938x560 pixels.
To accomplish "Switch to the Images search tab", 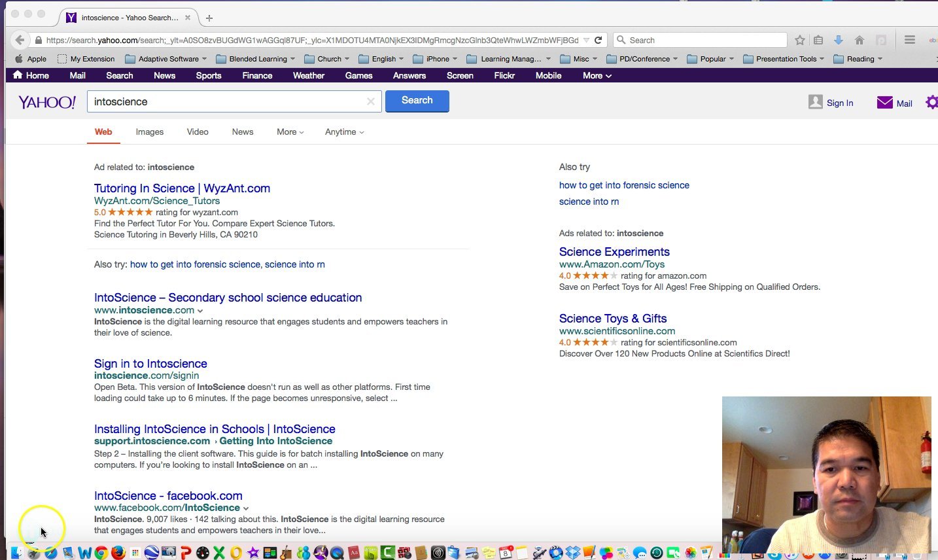I will pos(150,132).
